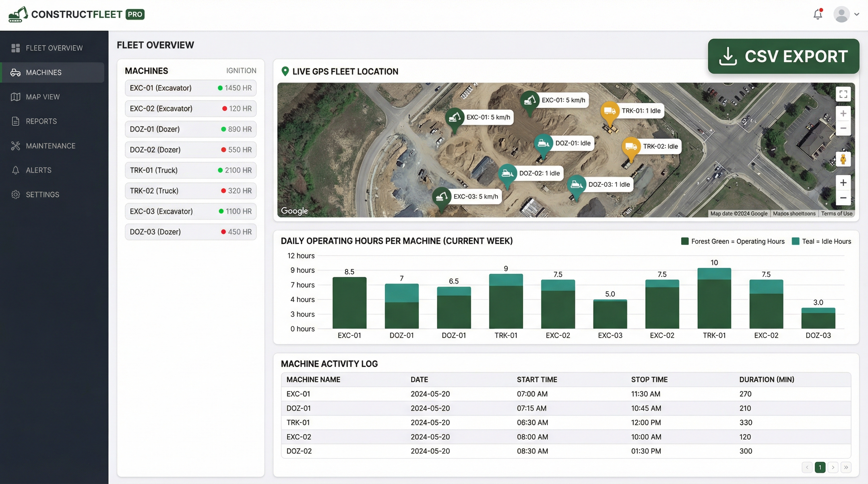Image resolution: width=868 pixels, height=484 pixels.
Task: Click the Teal idle hours swatch
Action: click(795, 241)
